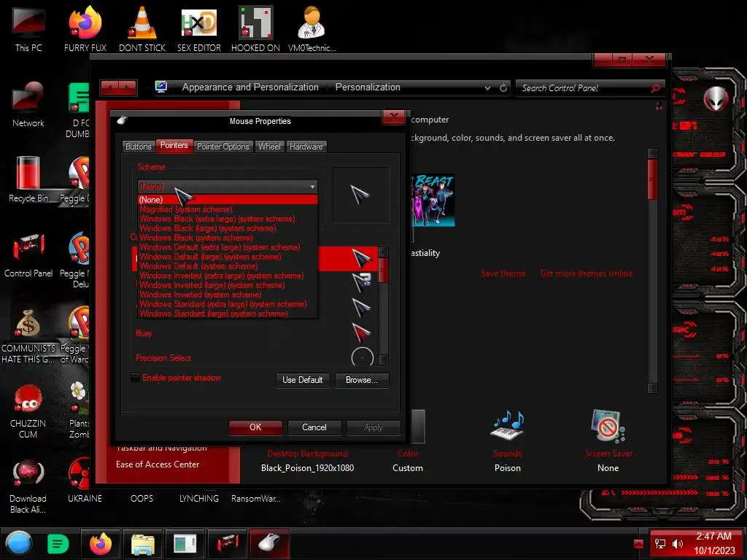Switch to the Control Panel taskbar button
The width and height of the screenshot is (747, 560).
(228, 544)
